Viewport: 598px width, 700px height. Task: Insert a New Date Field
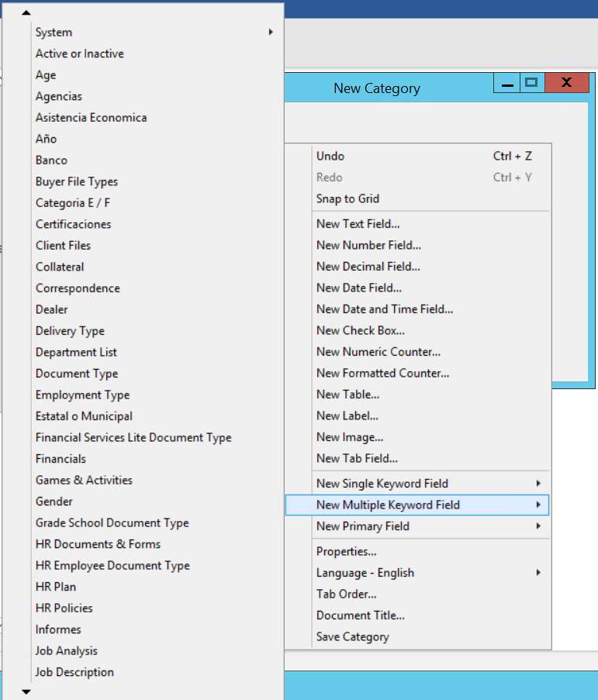[417, 288]
